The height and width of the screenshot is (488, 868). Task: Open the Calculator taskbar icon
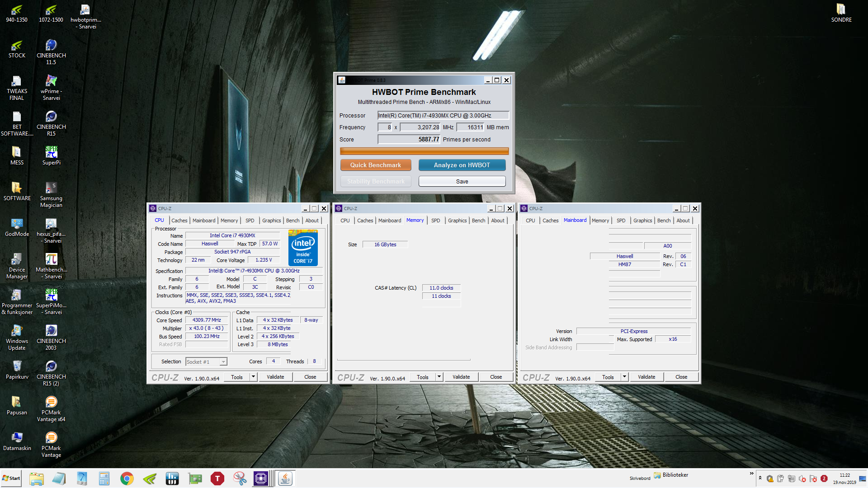104,479
